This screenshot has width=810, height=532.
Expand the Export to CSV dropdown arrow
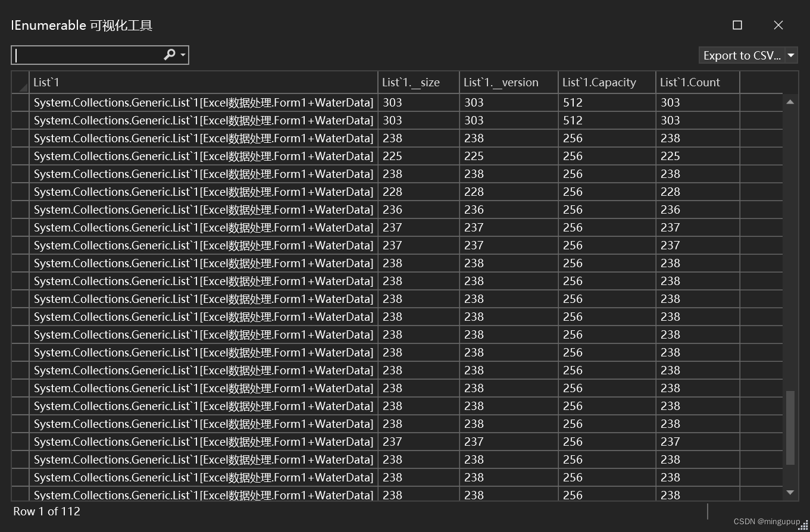tap(791, 55)
